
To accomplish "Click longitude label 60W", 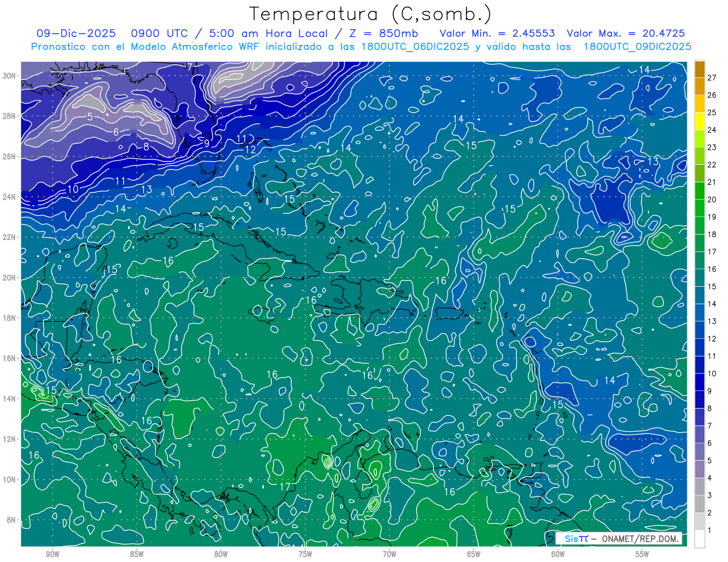I will pos(558,554).
